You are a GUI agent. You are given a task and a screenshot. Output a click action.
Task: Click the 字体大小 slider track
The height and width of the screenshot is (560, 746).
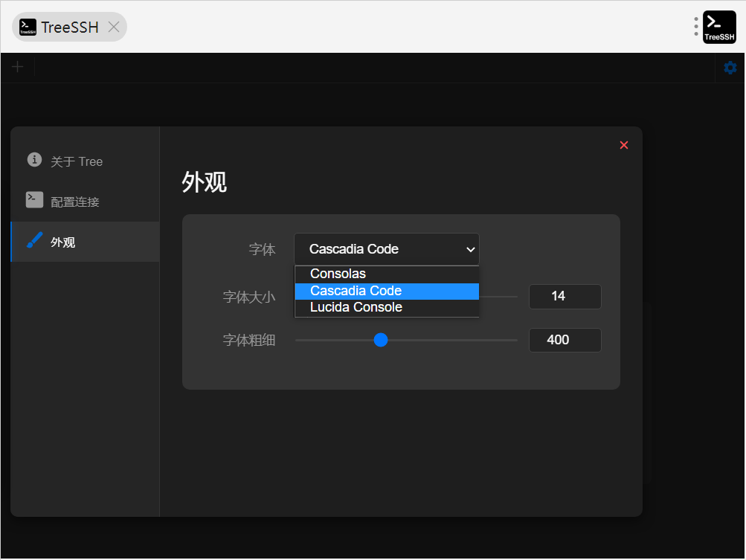click(498, 297)
